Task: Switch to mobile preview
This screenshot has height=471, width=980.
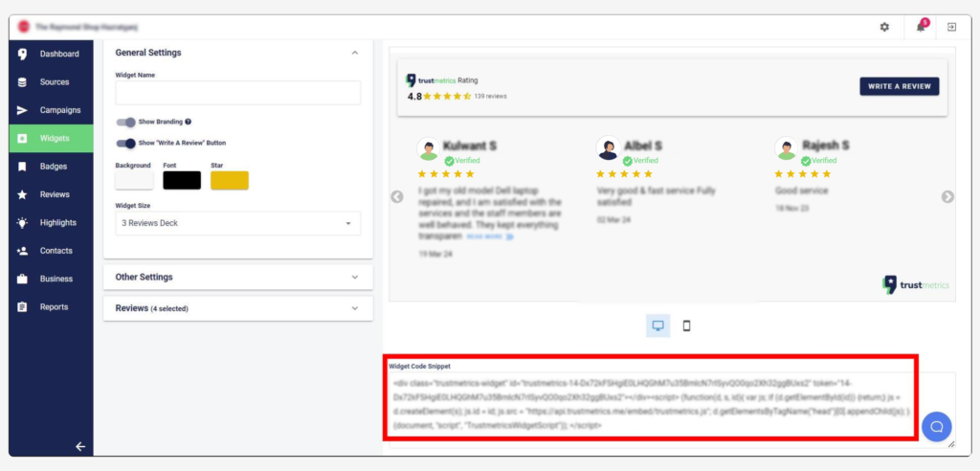Action: coord(687,325)
